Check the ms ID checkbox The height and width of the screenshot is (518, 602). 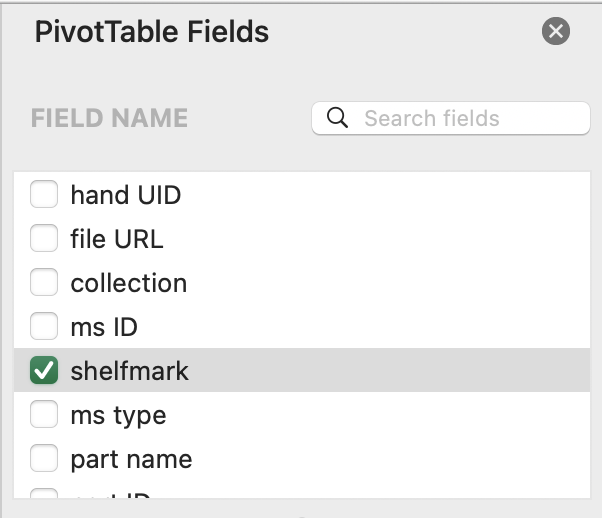pyautogui.click(x=44, y=326)
